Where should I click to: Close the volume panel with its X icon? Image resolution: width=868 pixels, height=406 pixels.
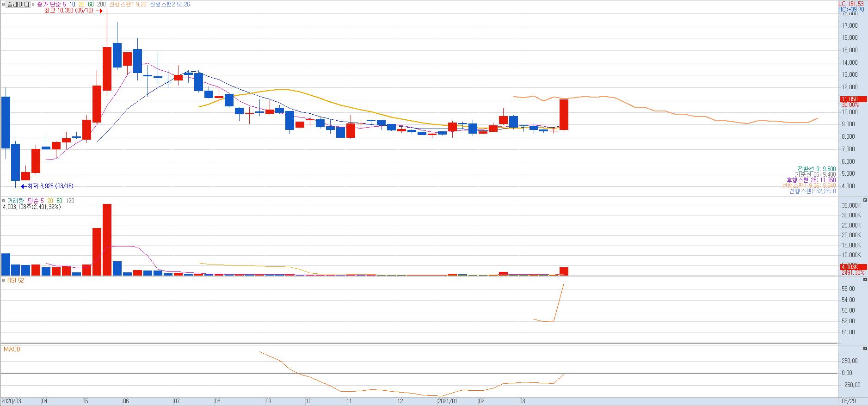click(x=865, y=201)
